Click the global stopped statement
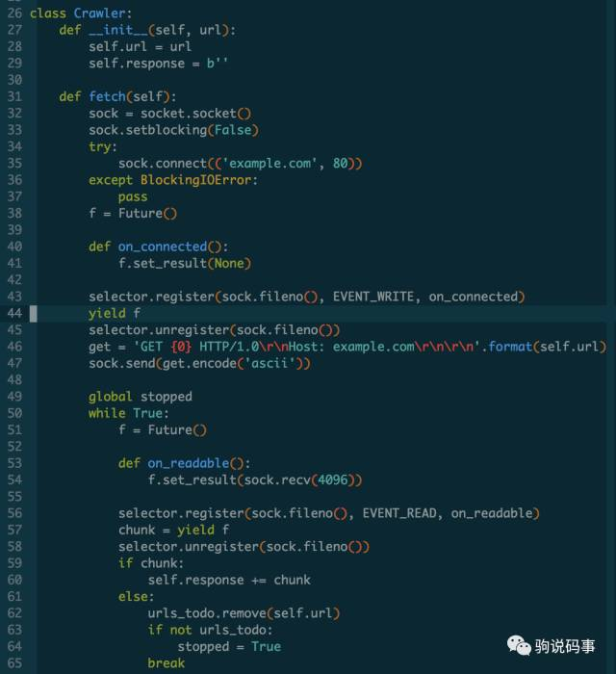Screen dimensions: 616x674 pos(140,397)
